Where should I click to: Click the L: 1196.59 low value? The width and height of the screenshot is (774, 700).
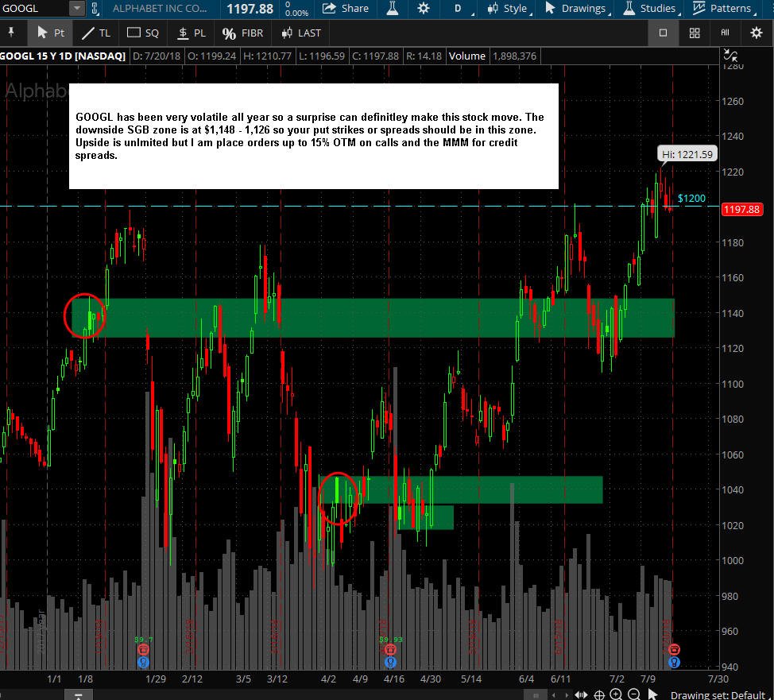(x=322, y=56)
